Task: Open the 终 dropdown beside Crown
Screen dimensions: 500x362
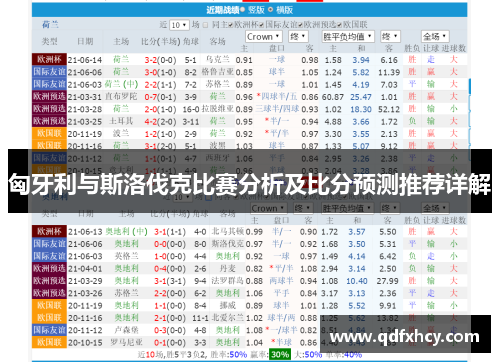Action: click(x=298, y=36)
